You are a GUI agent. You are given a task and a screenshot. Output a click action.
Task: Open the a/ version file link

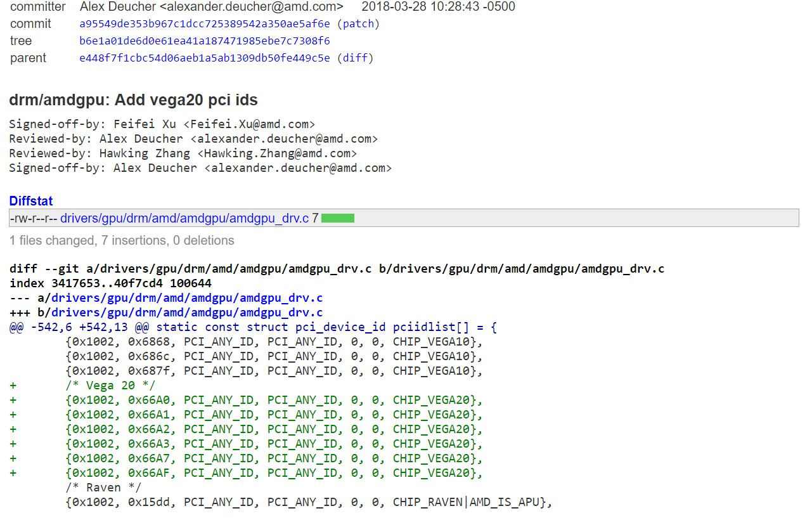tap(187, 298)
